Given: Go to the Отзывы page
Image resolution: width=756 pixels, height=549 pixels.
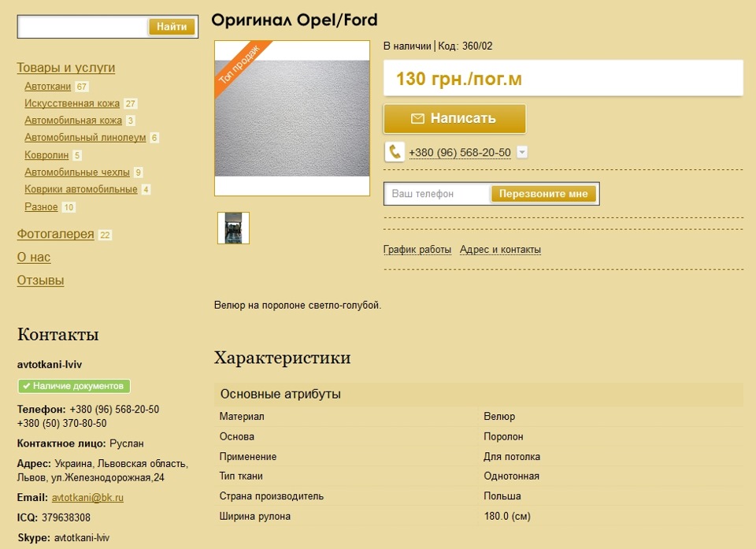Looking at the screenshot, I should click(40, 280).
